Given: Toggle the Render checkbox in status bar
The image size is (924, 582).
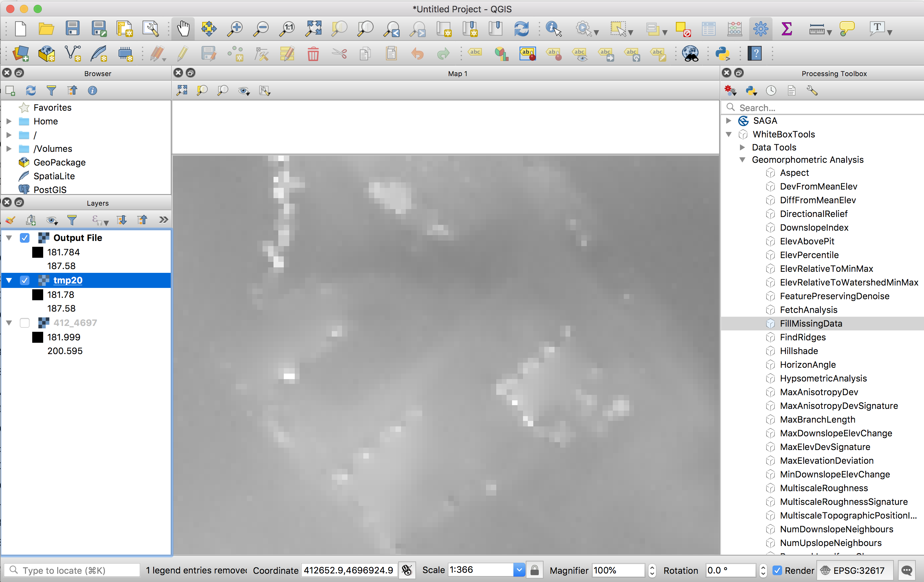Looking at the screenshot, I should point(777,570).
